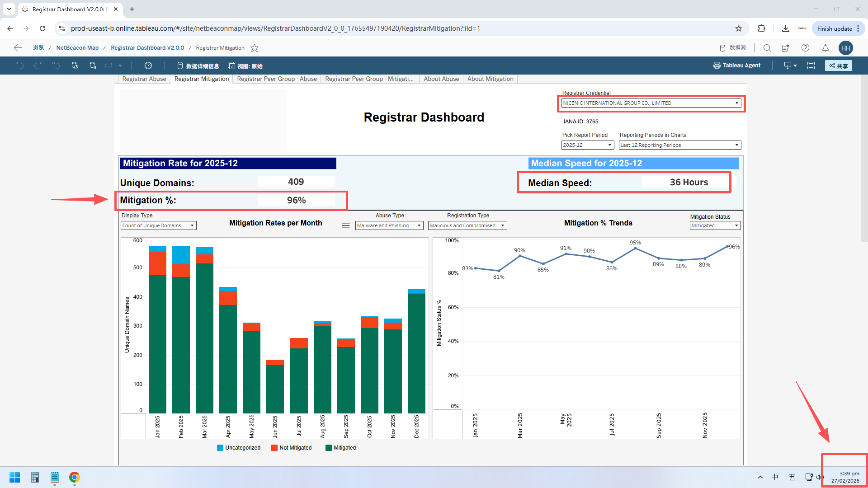Open Chrome from the taskbar
This screenshot has width=868, height=488.
click(75, 477)
